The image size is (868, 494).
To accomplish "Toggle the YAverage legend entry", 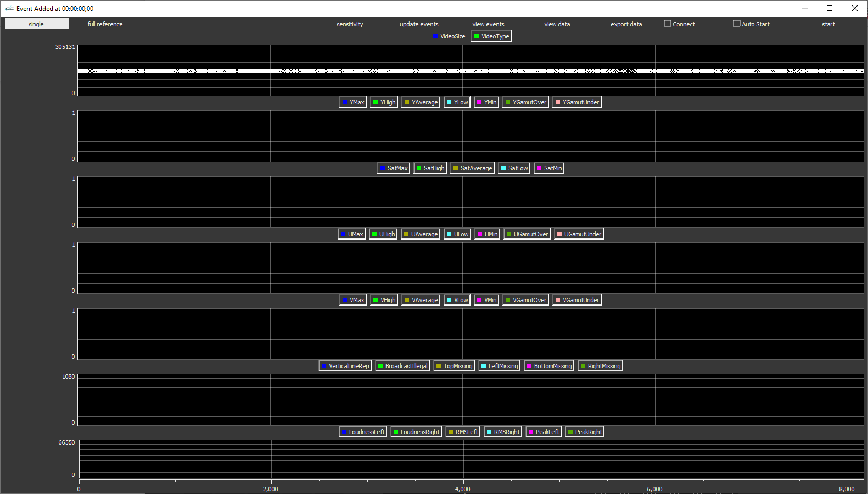I will coord(421,102).
